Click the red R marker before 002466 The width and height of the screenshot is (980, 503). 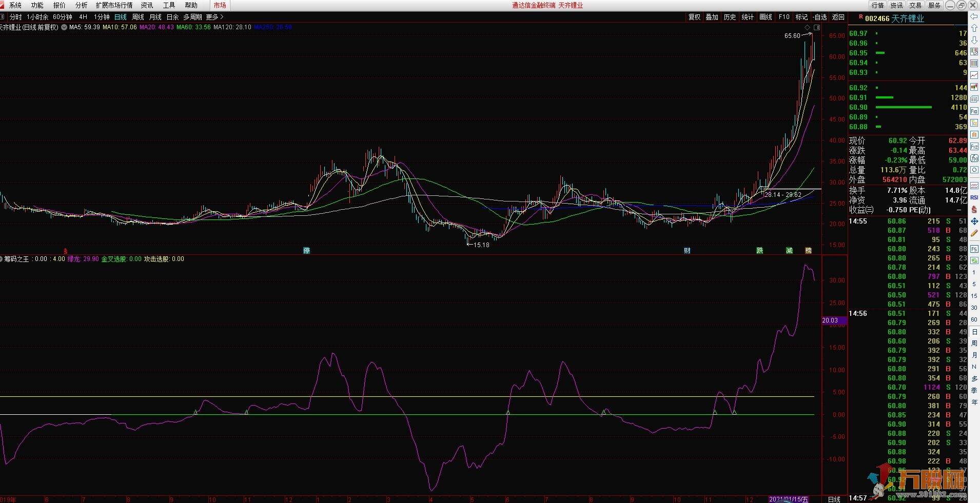click(860, 17)
